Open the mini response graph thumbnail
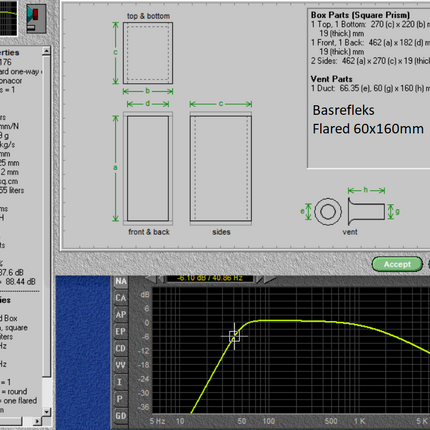Viewport: 430px width, 430px height. [8, 18]
